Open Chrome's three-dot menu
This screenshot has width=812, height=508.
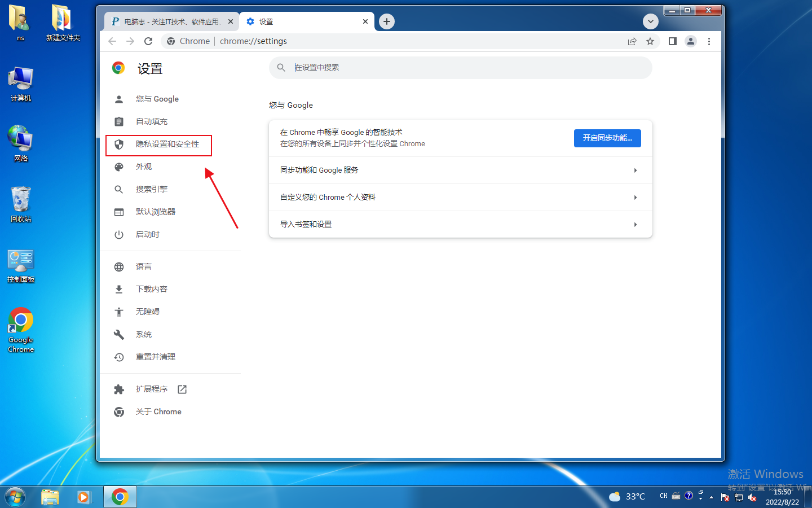(709, 41)
